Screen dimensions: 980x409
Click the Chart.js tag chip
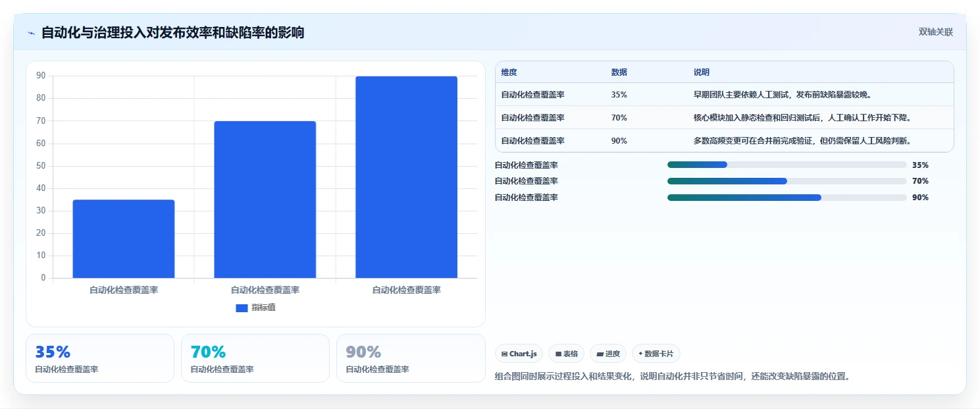(x=519, y=354)
